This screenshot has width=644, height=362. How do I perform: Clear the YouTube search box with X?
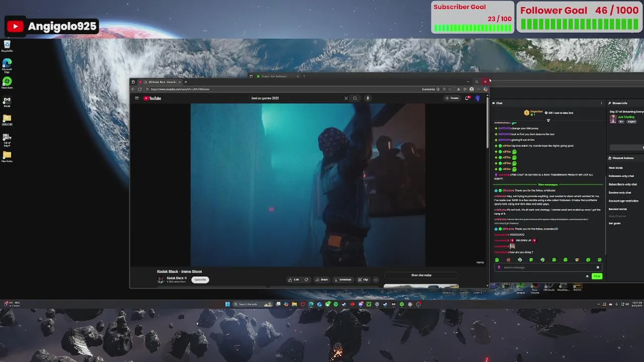click(346, 98)
